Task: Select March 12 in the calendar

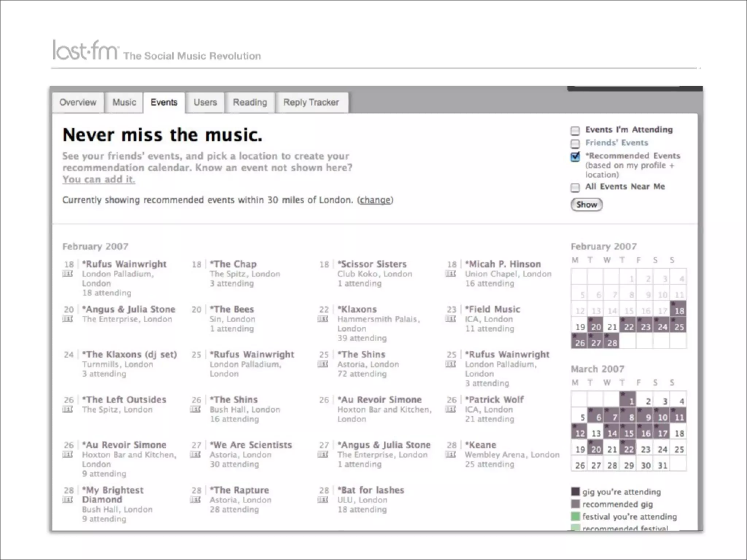Action: 579,431
